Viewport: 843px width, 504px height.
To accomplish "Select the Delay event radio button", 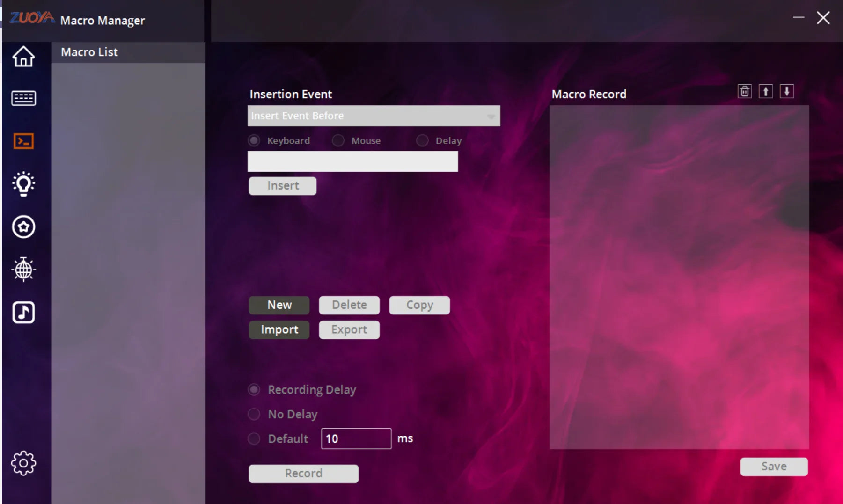I will (422, 140).
